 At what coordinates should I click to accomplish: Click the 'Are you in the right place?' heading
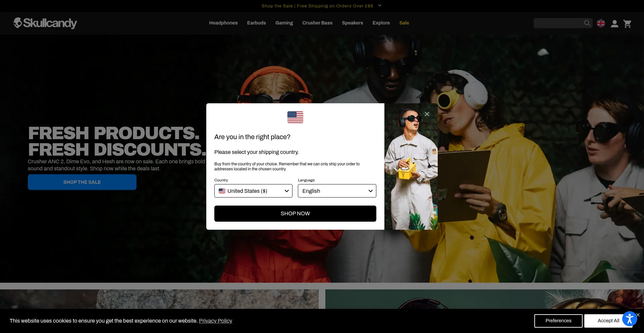[252, 137]
